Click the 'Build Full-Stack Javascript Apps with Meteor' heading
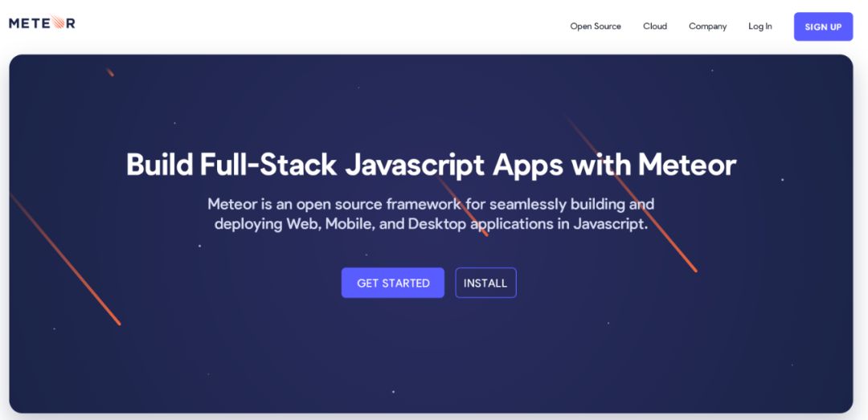 point(432,165)
